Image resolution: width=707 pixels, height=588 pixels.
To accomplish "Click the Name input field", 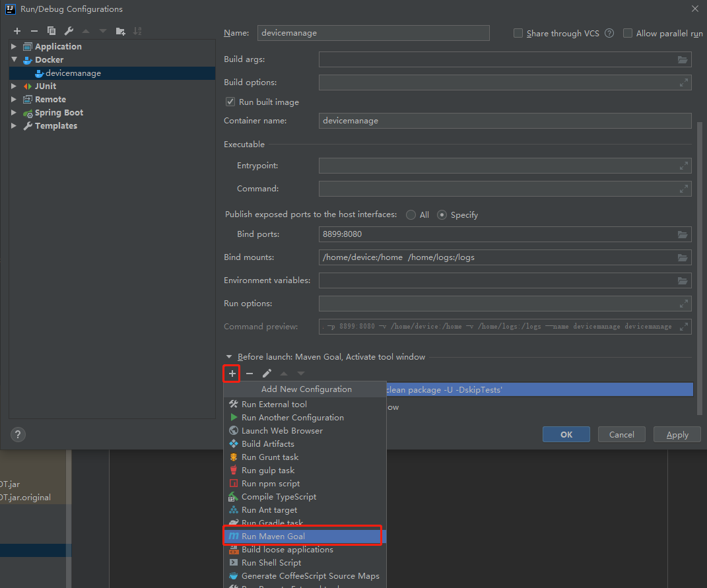I will point(374,33).
